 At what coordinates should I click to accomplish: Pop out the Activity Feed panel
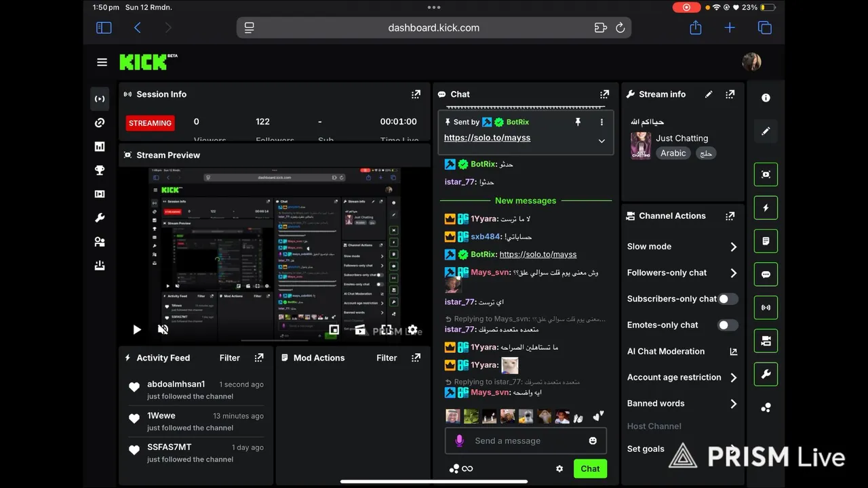tap(259, 358)
